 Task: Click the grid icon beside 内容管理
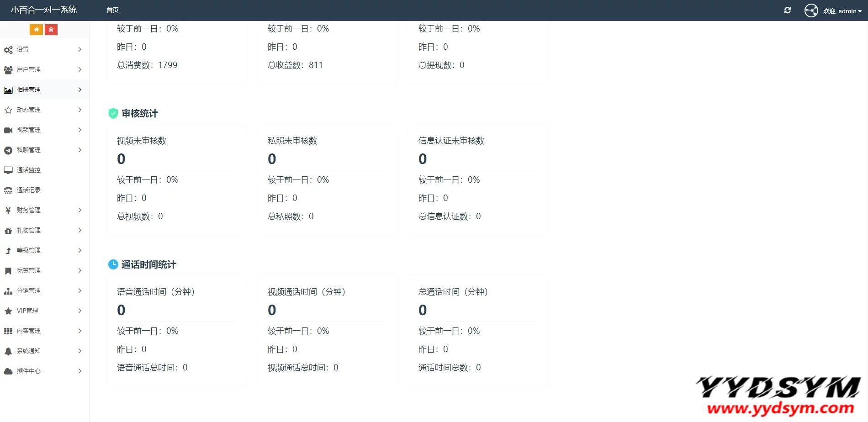pyautogui.click(x=8, y=331)
